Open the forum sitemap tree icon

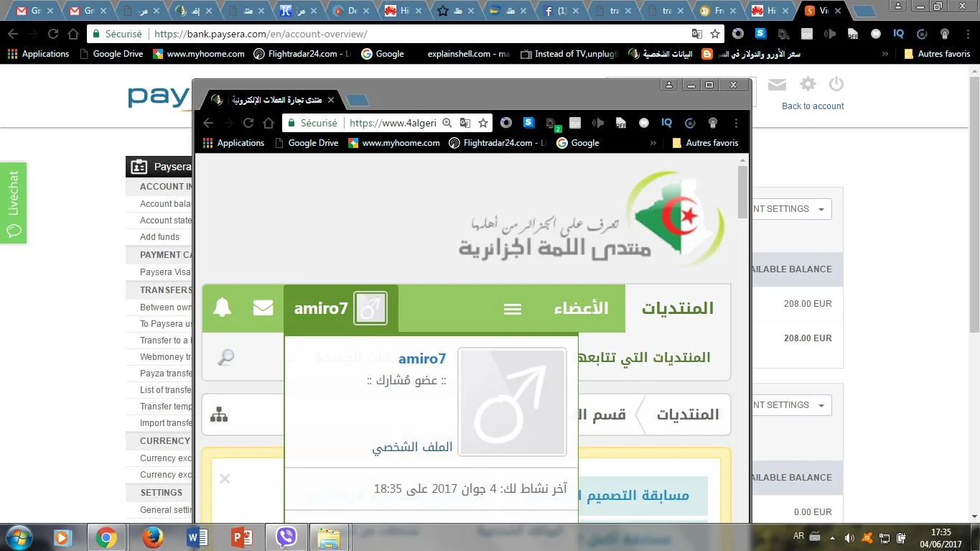pyautogui.click(x=219, y=415)
